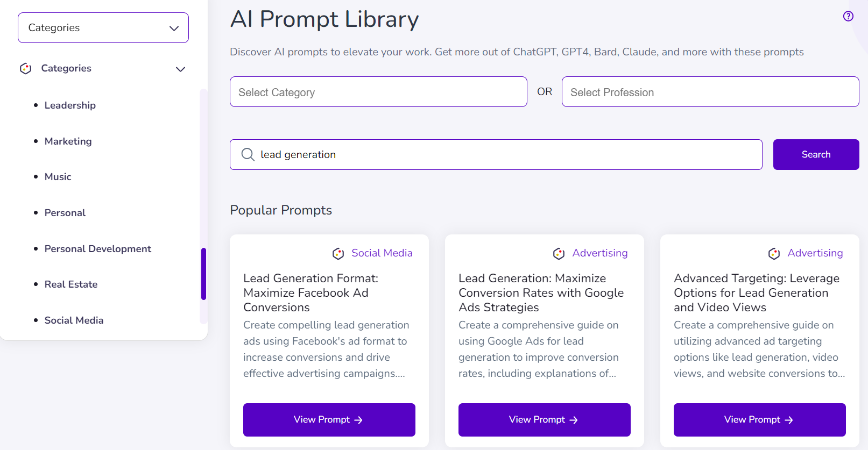
Task: Click the magnifier icon in search field
Action: [x=248, y=155]
